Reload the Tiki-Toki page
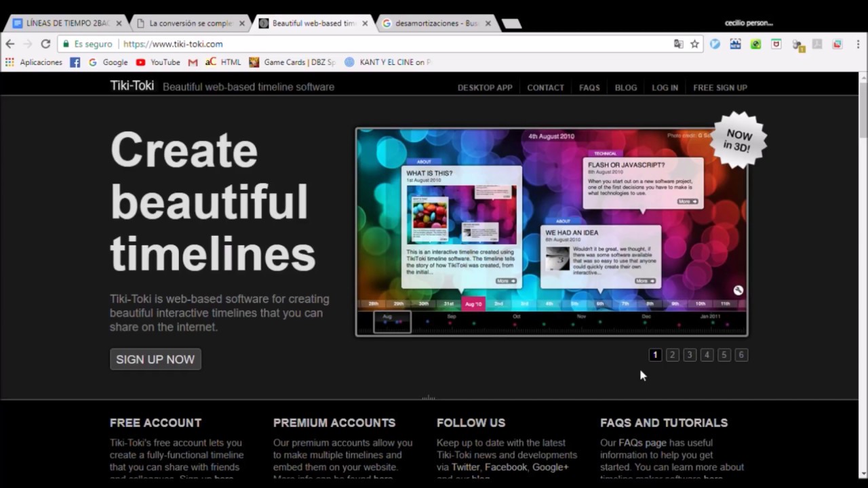Image resolution: width=868 pixels, height=488 pixels. 45,44
